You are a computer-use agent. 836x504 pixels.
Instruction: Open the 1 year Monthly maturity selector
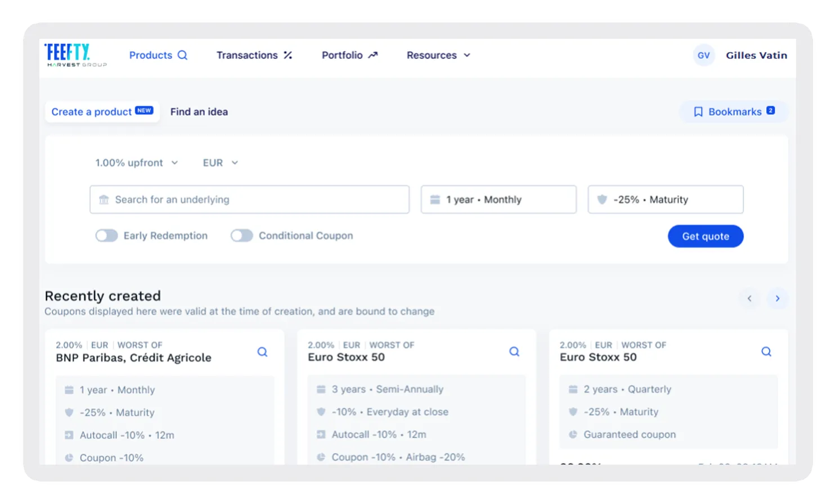(x=498, y=200)
